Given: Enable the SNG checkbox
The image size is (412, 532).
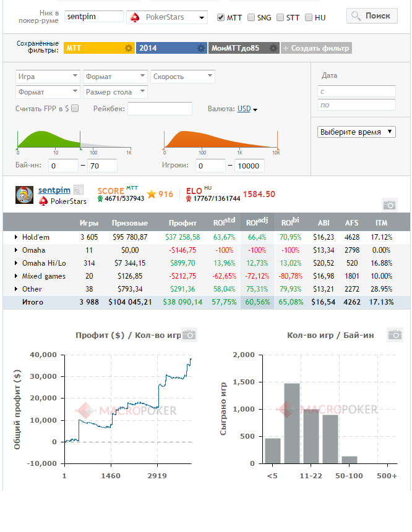Looking at the screenshot, I should click(251, 17).
